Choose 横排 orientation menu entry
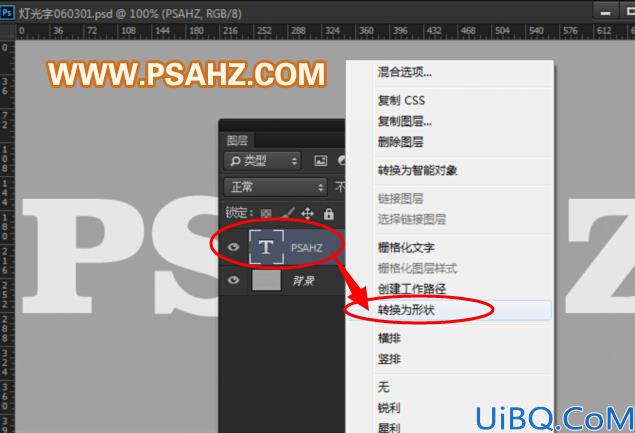 (x=389, y=338)
